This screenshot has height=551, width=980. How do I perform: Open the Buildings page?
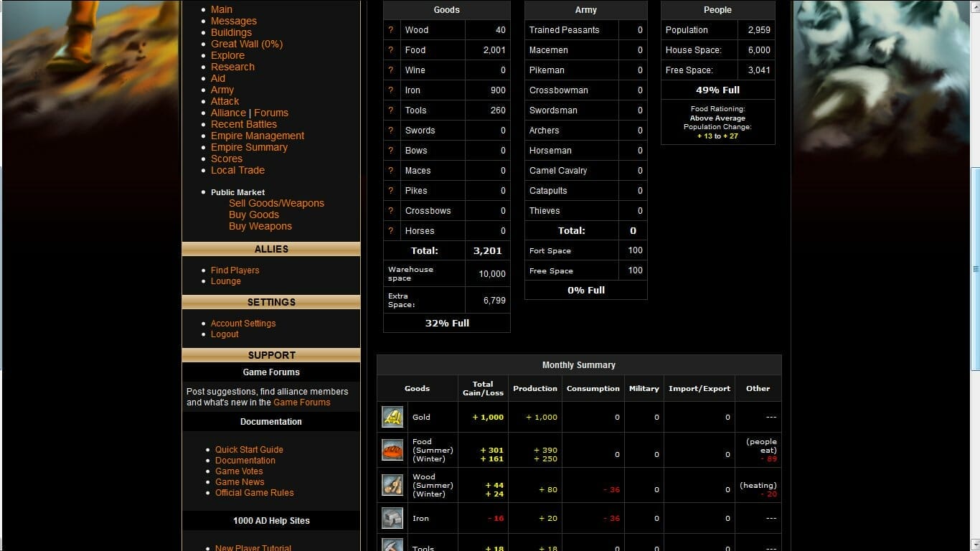click(x=231, y=32)
